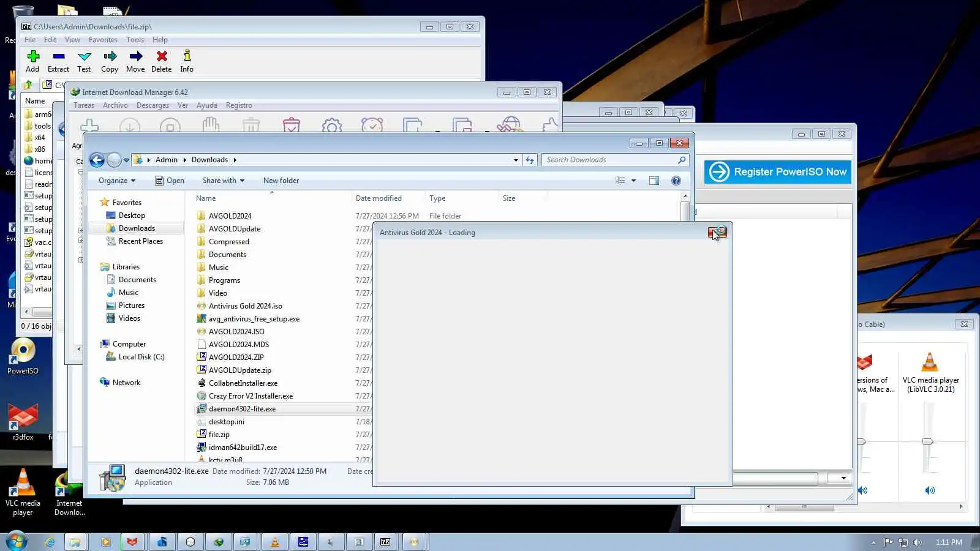Open File menu in 7-Zip
This screenshot has height=551, width=980.
click(30, 40)
